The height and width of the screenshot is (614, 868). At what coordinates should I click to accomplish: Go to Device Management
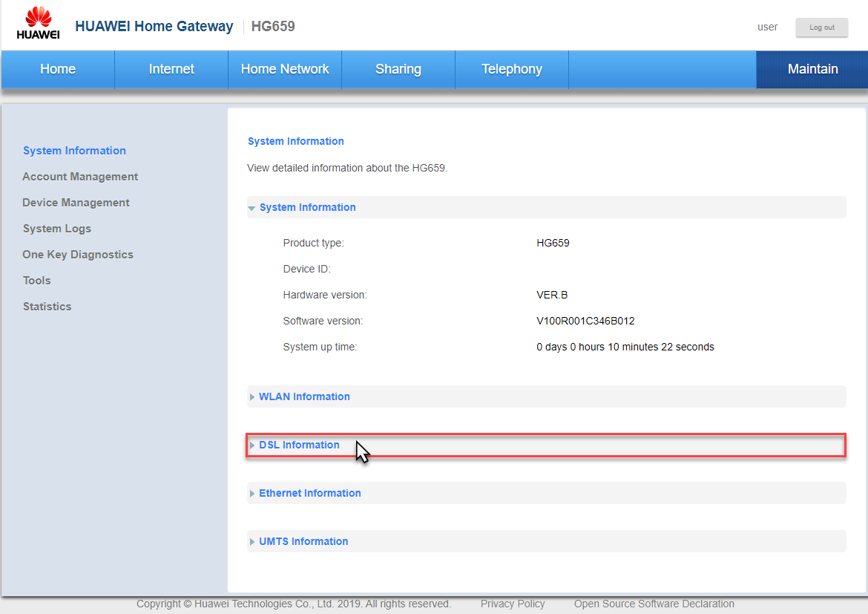point(76,203)
